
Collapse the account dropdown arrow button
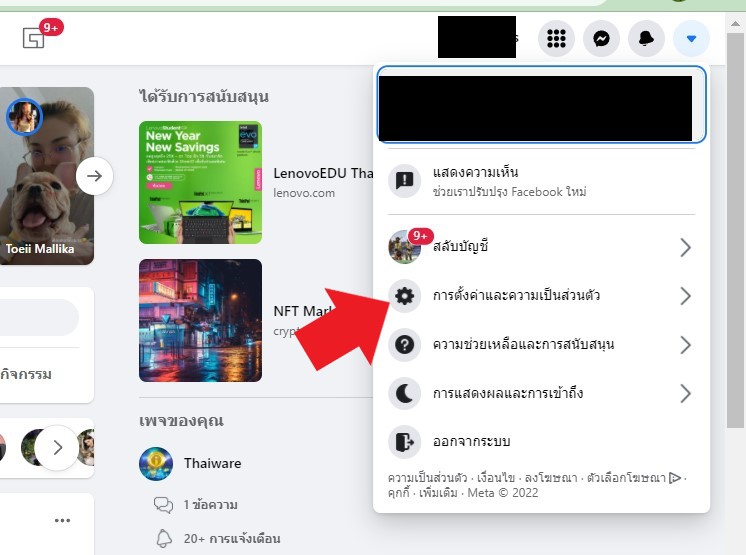point(691,39)
